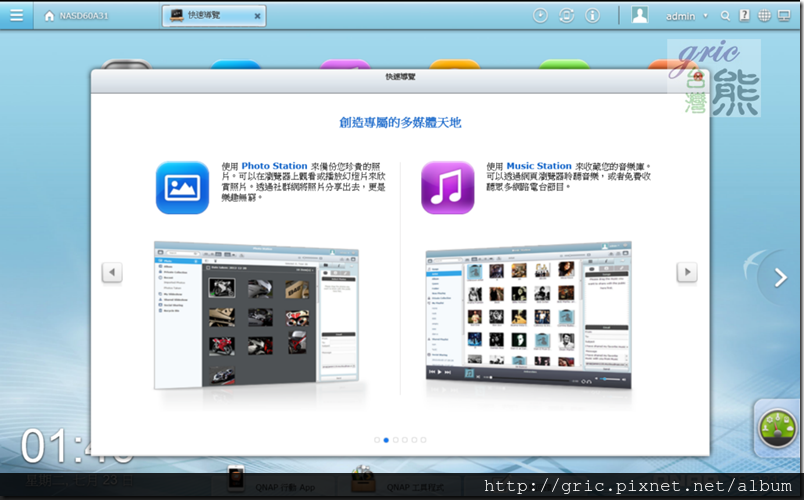Open background tasks clock icon
The height and width of the screenshot is (500, 804).
click(540, 15)
